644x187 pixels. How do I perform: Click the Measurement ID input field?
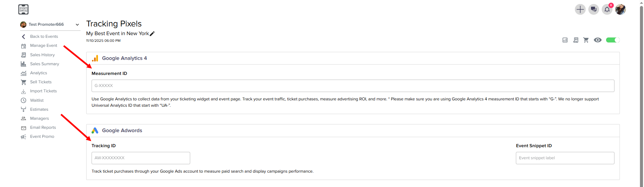(x=353, y=86)
